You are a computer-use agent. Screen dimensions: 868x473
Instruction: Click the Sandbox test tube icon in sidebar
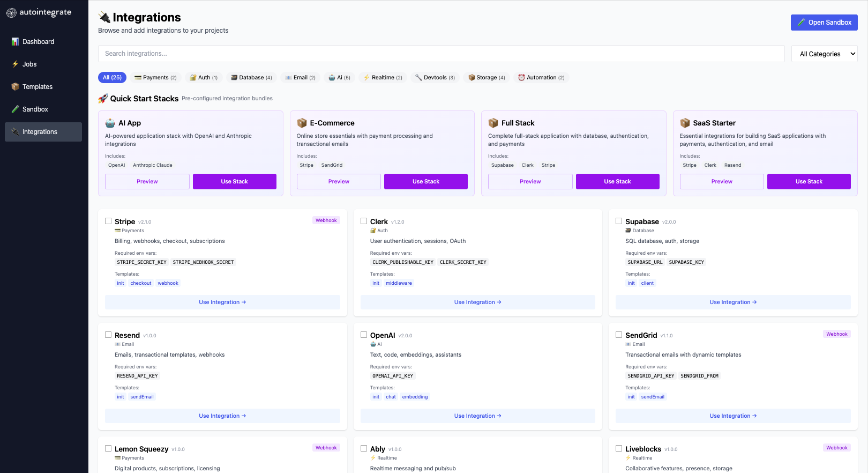pyautogui.click(x=15, y=109)
